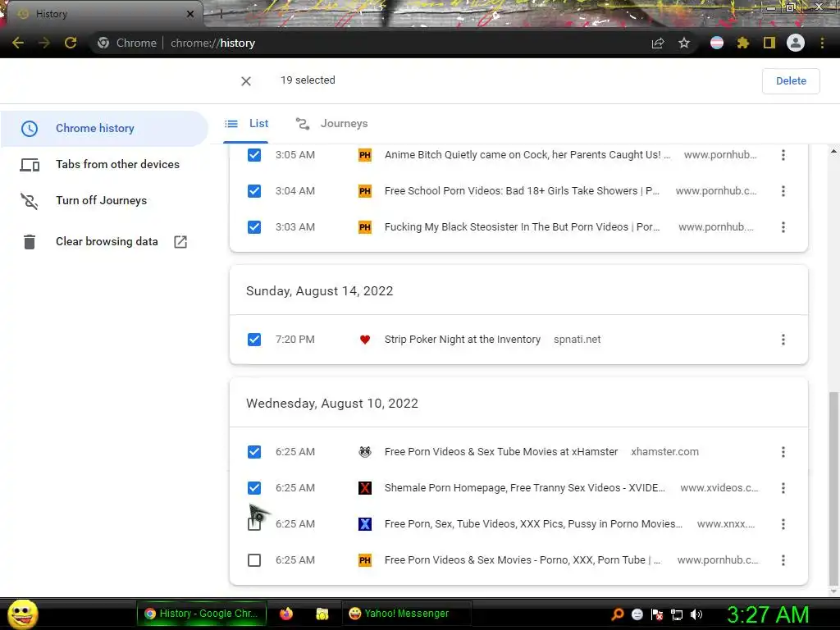Launch Firefox from the taskbar
840x630 pixels.
coord(286,614)
